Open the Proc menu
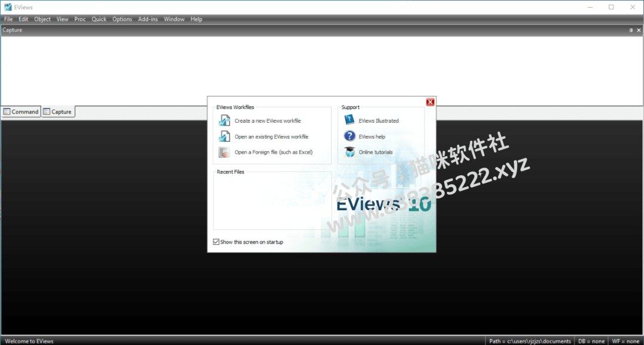Image resolution: width=644 pixels, height=345 pixels. (x=80, y=19)
